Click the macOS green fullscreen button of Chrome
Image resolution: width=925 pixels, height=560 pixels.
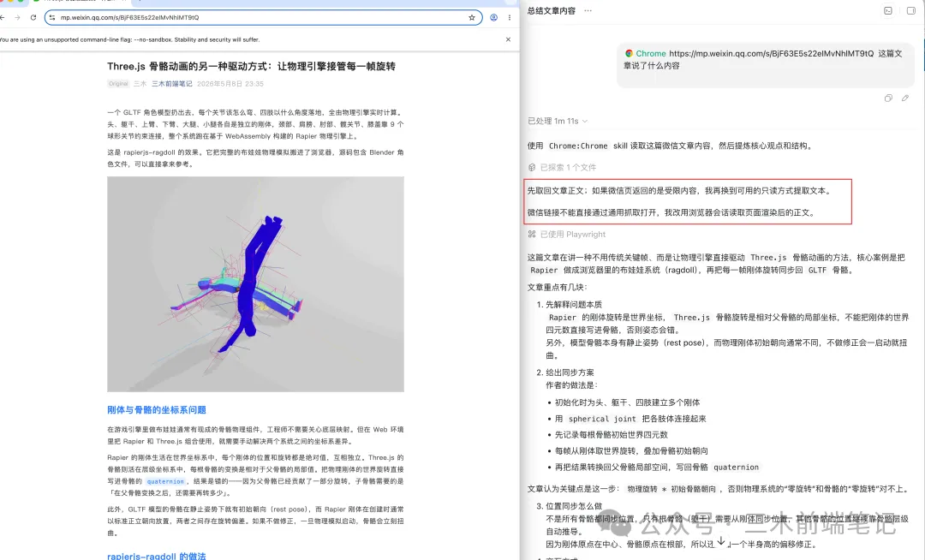[21, 1]
